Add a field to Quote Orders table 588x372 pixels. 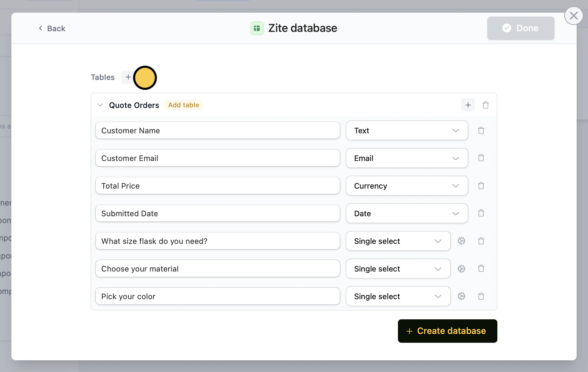(x=468, y=105)
